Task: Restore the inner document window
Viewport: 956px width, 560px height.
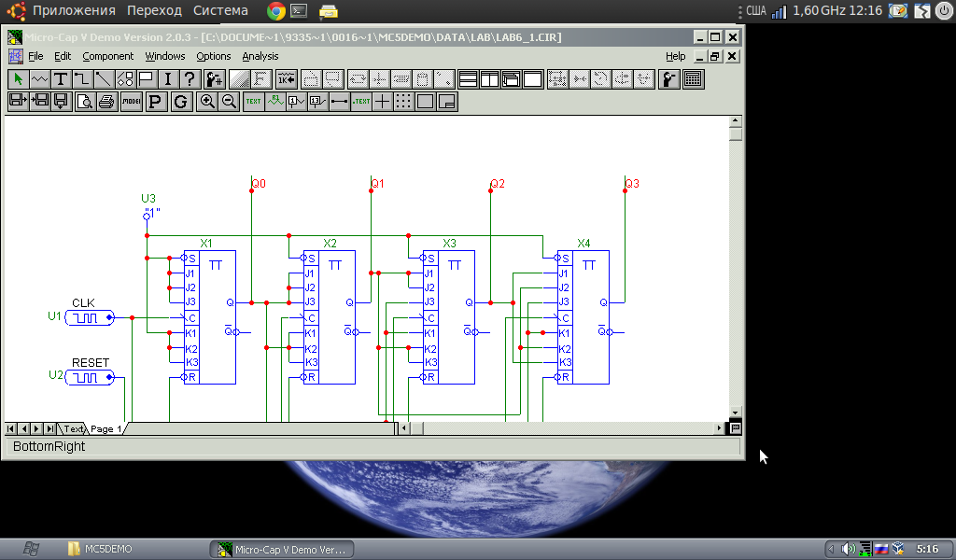Action: click(715, 56)
